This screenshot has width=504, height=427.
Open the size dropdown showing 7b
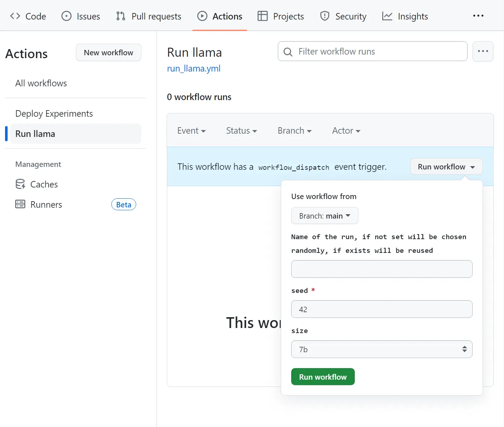(x=382, y=349)
